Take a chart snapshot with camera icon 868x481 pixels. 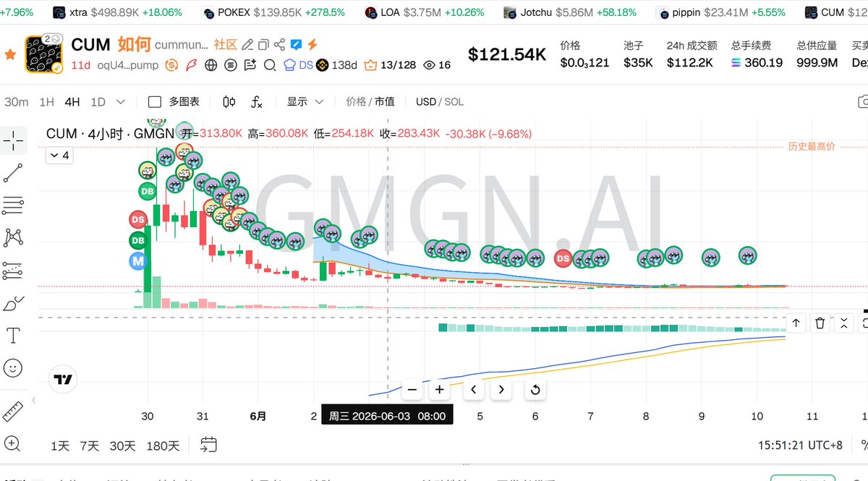(x=862, y=102)
